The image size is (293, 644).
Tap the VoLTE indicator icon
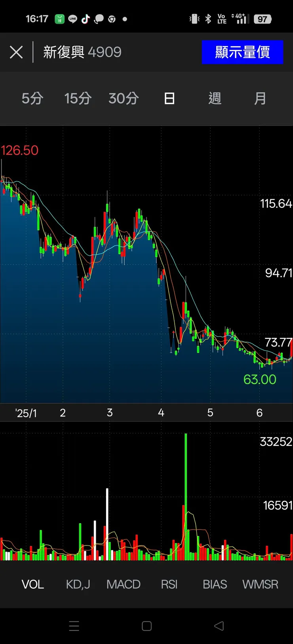point(222,19)
